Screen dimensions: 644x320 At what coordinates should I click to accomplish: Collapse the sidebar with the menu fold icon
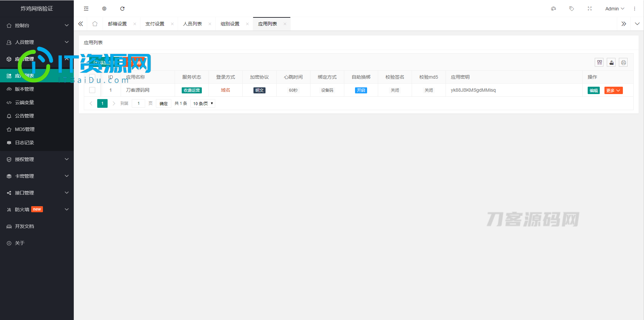coord(86,9)
